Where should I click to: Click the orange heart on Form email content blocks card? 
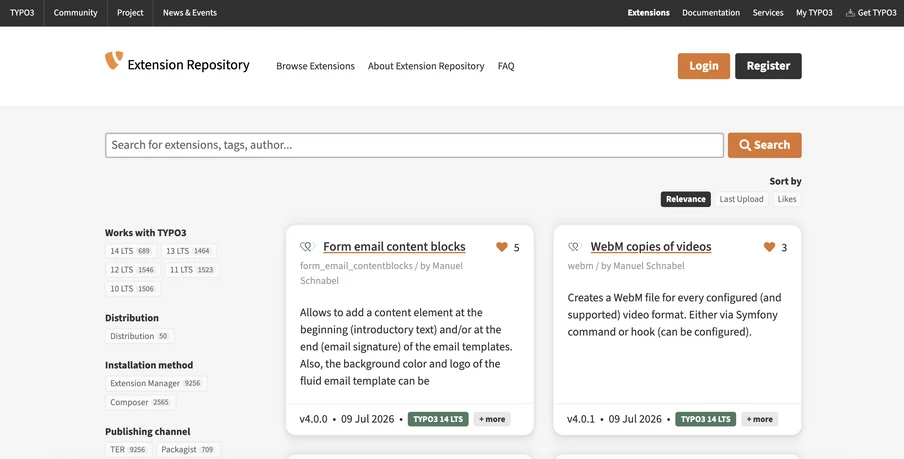tap(502, 247)
